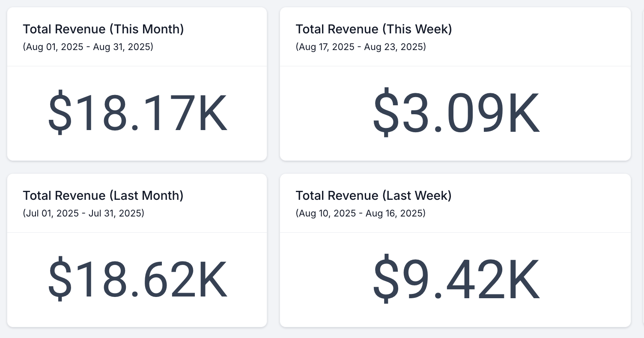
Task: Click the 'Total Revenue (This Week)' card title
Action: [374, 29]
